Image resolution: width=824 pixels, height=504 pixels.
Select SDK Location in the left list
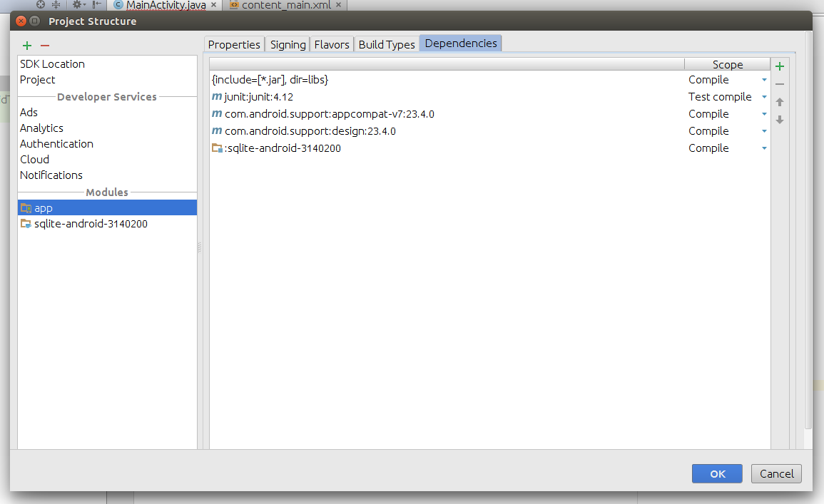[x=52, y=64]
